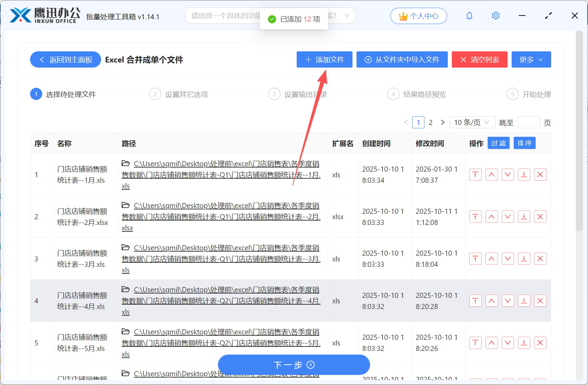Expand the 更多 dropdown menu
Screen dimensions: 588x385
click(531, 59)
